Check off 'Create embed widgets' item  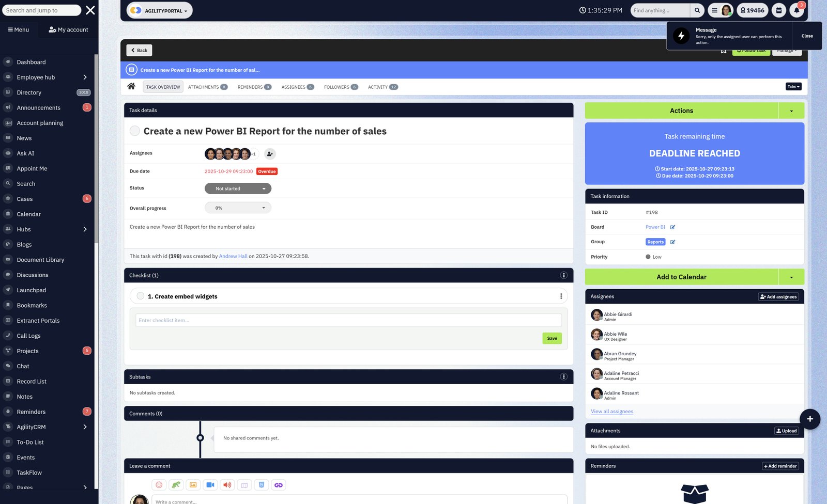pos(141,296)
